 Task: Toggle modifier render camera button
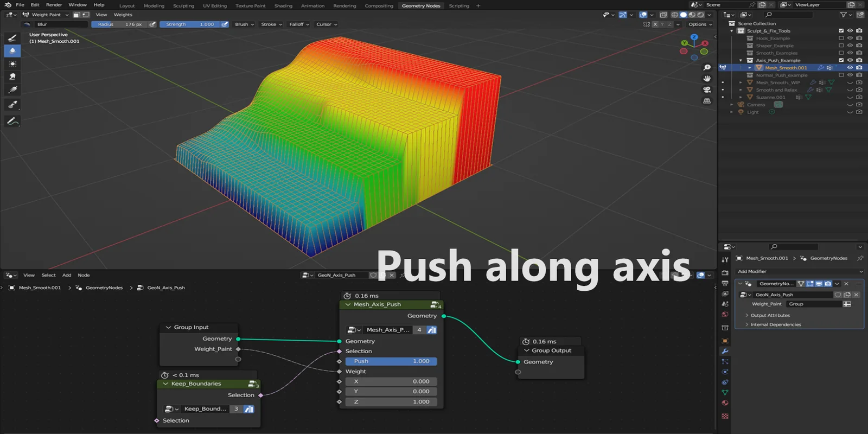point(828,284)
